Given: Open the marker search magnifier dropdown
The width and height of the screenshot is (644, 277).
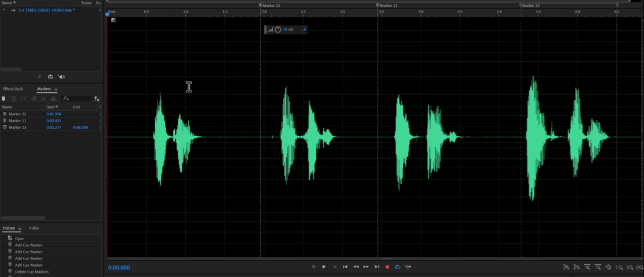Looking at the screenshot, I should click(x=65, y=99).
